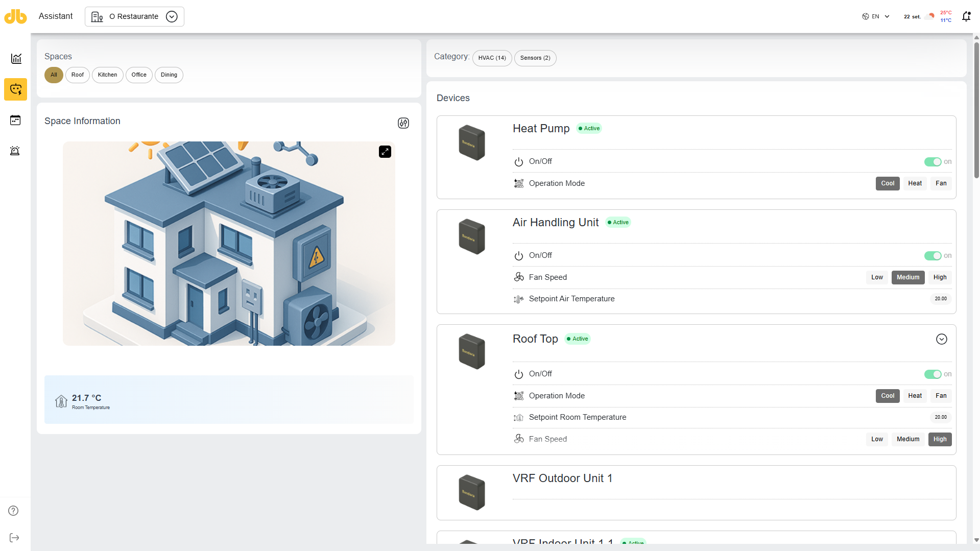Click the Roof Top setpoint room temperature value

tap(940, 417)
